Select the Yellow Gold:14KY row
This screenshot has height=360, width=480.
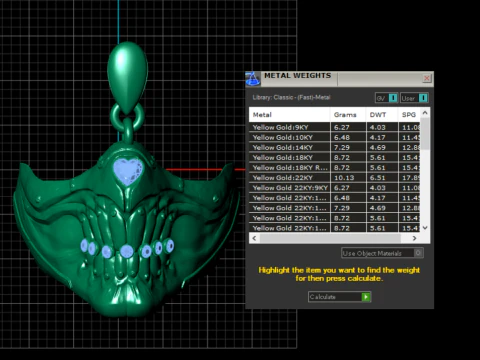[335, 147]
